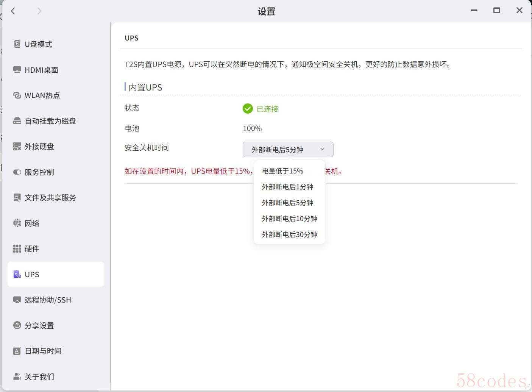
Task: Choose 外部断电后1分钟 option
Action: pos(287,187)
